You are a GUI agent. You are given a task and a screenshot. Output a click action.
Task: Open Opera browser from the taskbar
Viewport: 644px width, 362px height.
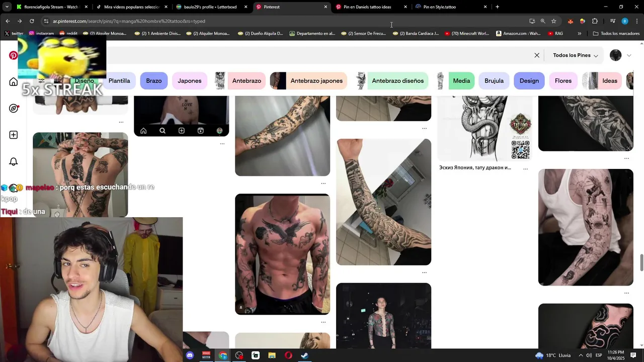click(288, 355)
